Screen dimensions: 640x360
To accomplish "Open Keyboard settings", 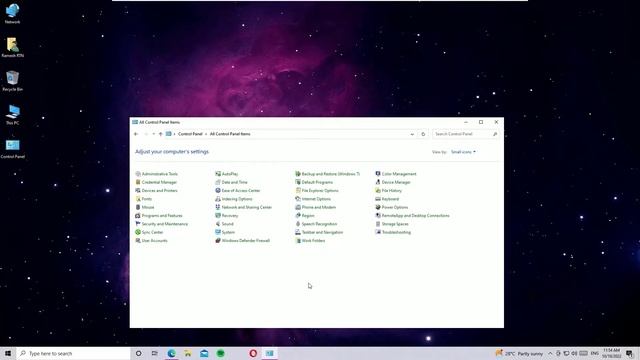I will click(387, 199).
